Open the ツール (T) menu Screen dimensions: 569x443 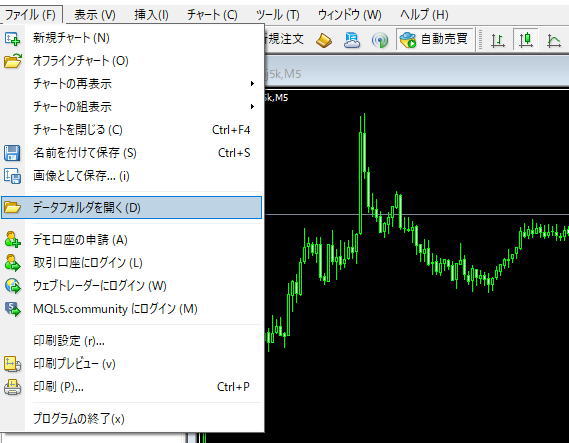(278, 15)
